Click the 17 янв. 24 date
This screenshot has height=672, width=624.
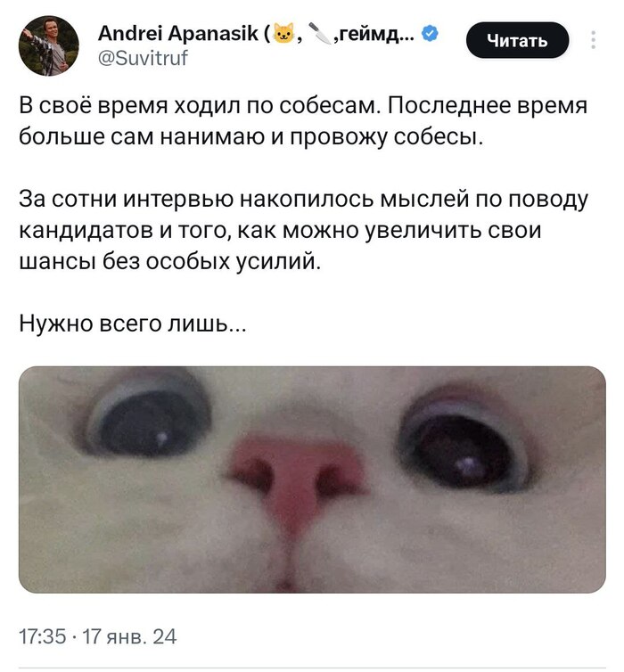[x=129, y=636]
